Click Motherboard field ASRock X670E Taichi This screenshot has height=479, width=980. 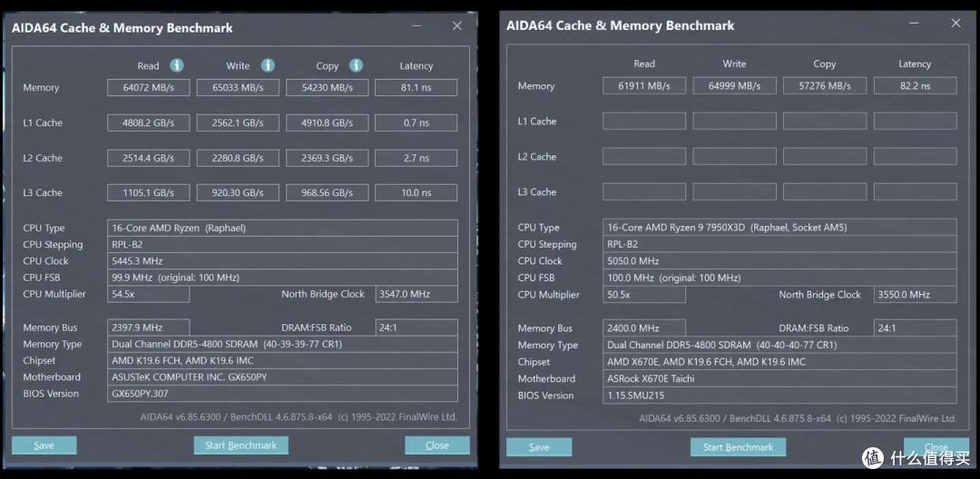tap(779, 378)
